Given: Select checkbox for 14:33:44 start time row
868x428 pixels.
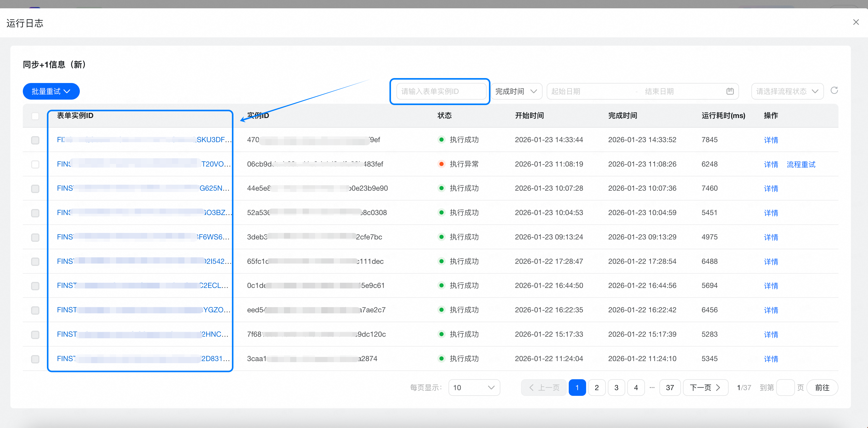Looking at the screenshot, I should click(35, 140).
